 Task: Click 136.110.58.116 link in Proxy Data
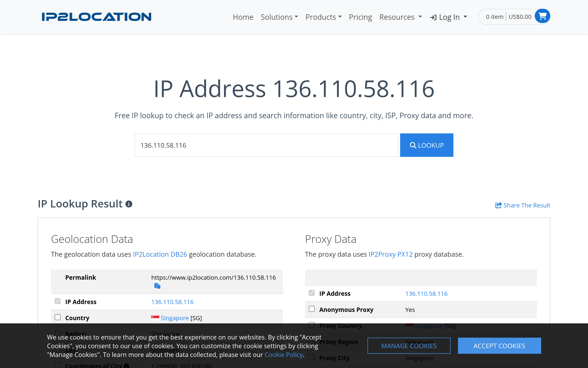pyautogui.click(x=426, y=293)
